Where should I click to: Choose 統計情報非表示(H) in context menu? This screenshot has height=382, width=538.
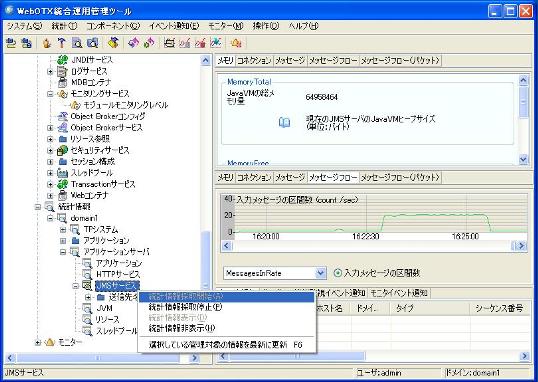[x=226, y=328]
